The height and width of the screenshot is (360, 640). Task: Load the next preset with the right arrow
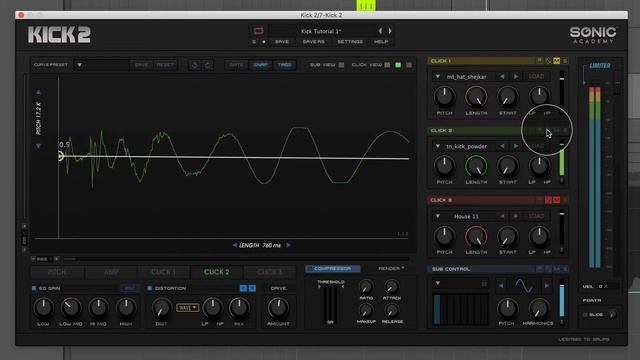[390, 31]
